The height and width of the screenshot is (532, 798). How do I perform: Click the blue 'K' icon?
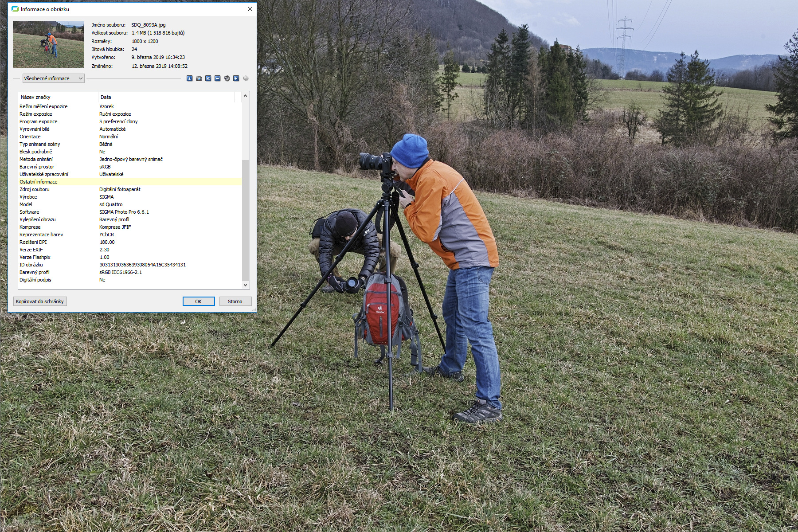(x=208, y=78)
